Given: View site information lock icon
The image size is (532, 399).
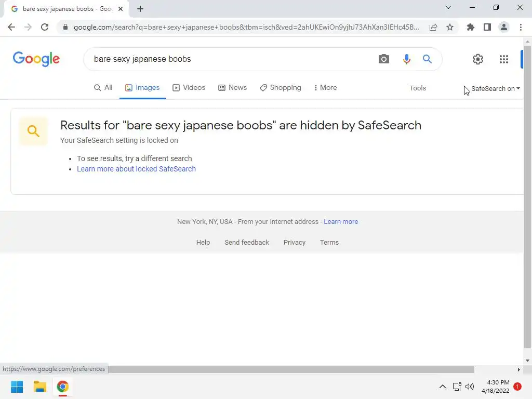Looking at the screenshot, I should 65,27.
